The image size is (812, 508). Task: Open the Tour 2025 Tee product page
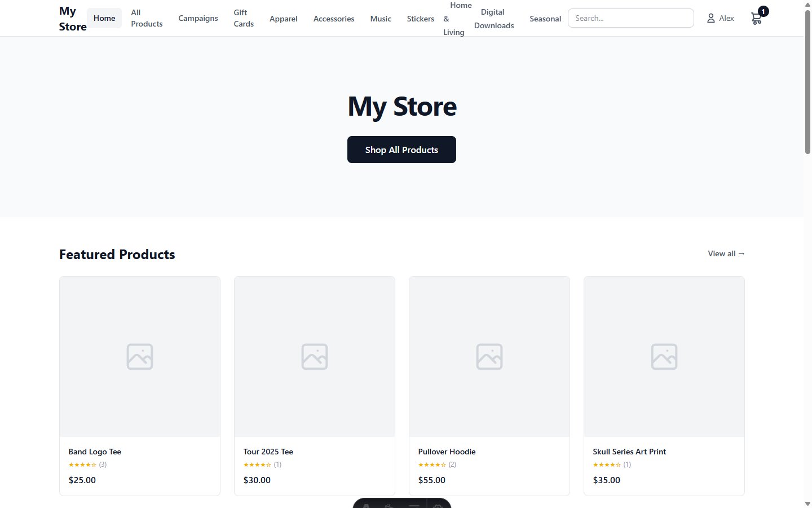(268, 452)
